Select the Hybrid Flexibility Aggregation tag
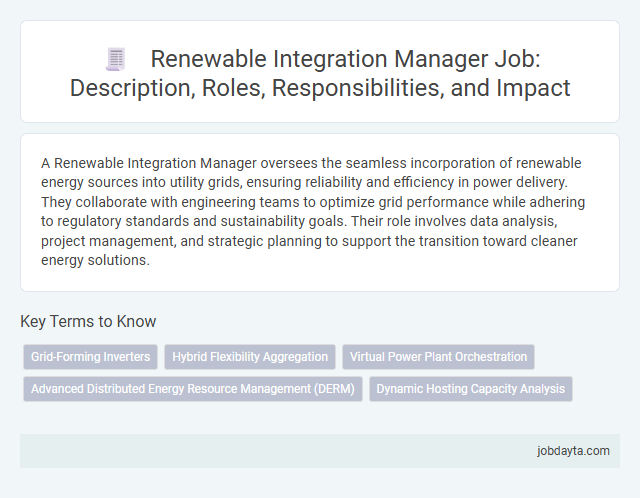Viewport: 640px width, 498px height. [x=250, y=357]
